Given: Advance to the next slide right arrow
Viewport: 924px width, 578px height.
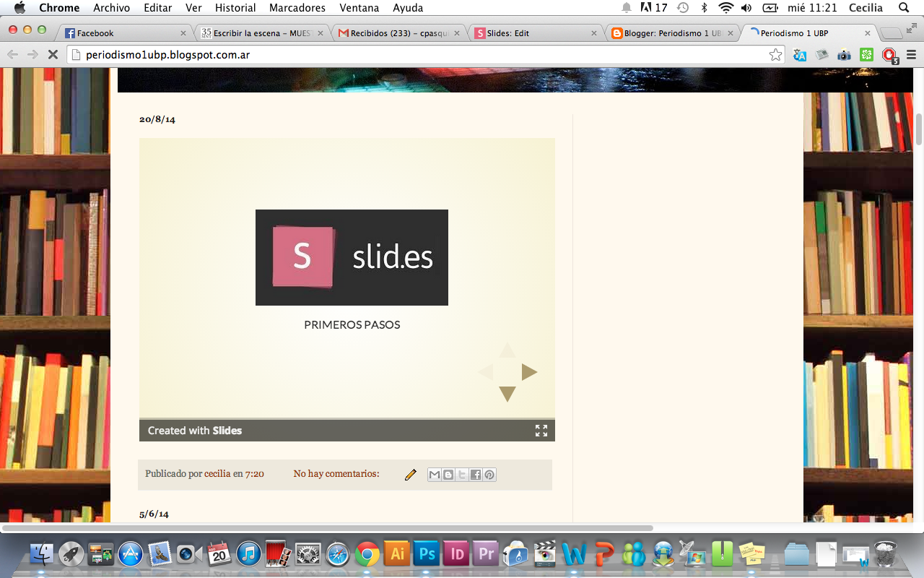Looking at the screenshot, I should 530,372.
